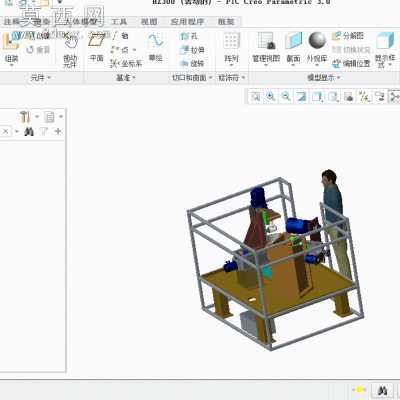
Task: Expand the 外观库 dropdown arrow
Action: click(x=317, y=65)
